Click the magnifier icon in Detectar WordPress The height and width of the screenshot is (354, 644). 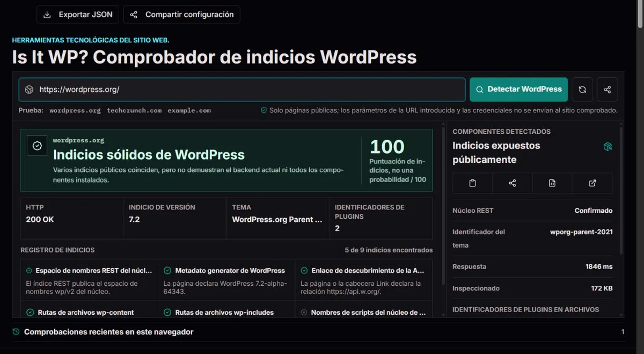pyautogui.click(x=480, y=90)
